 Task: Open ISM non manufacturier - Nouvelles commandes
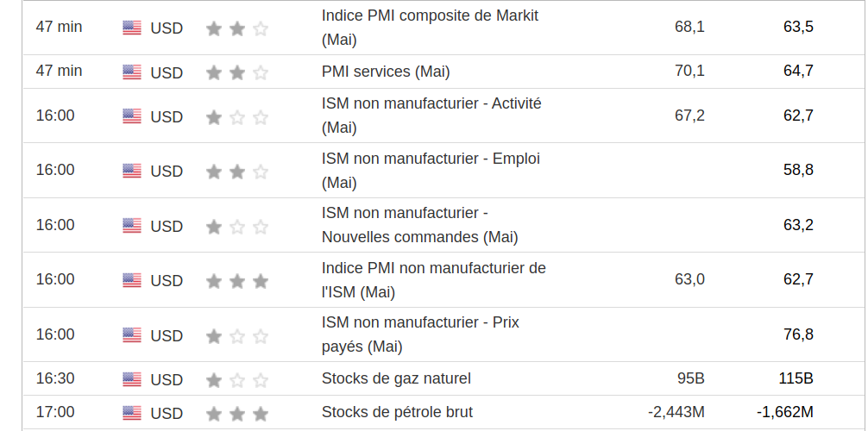click(419, 224)
